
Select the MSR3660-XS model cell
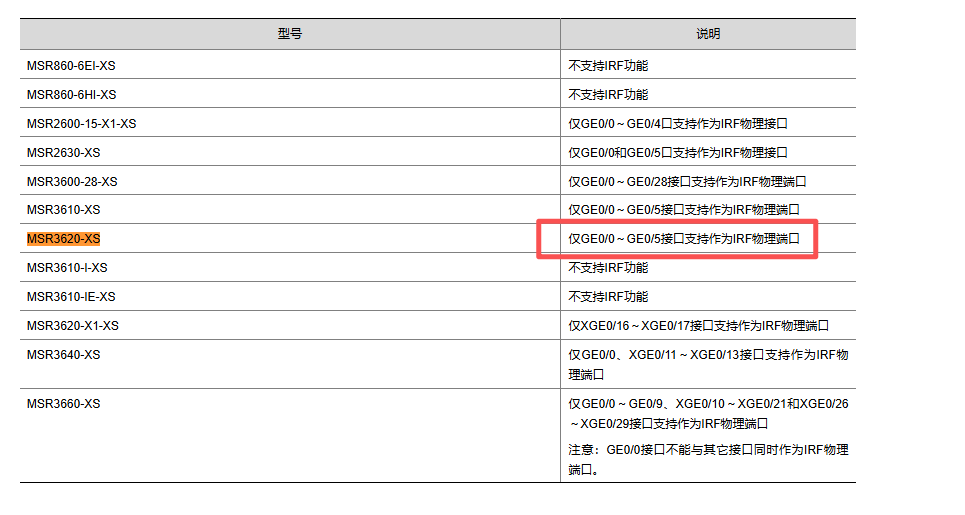290,435
